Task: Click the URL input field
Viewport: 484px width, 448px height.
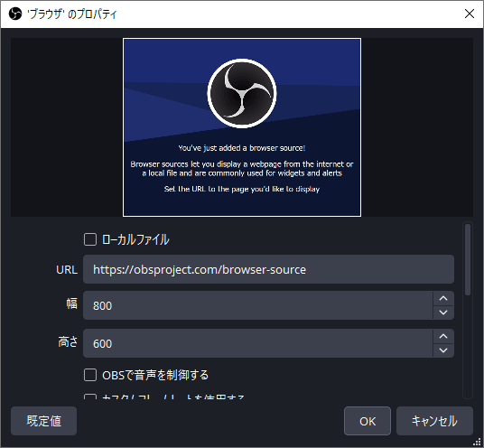Action: pyautogui.click(x=268, y=269)
